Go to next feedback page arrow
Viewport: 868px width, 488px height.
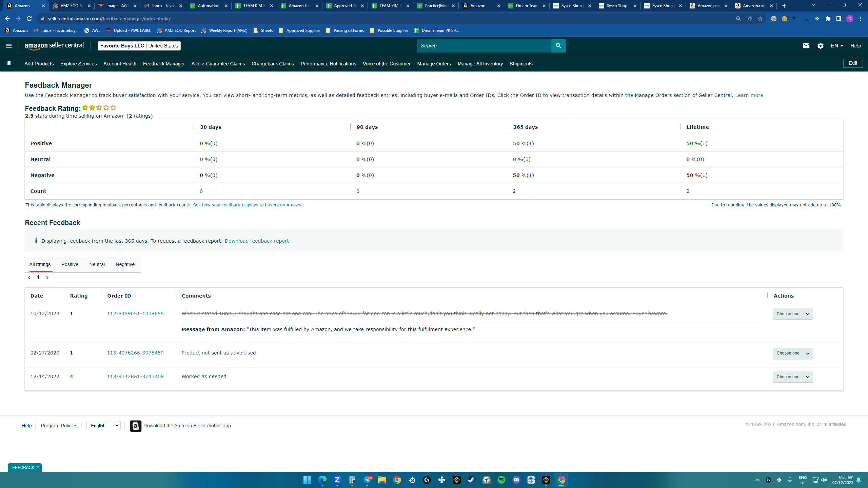47,278
